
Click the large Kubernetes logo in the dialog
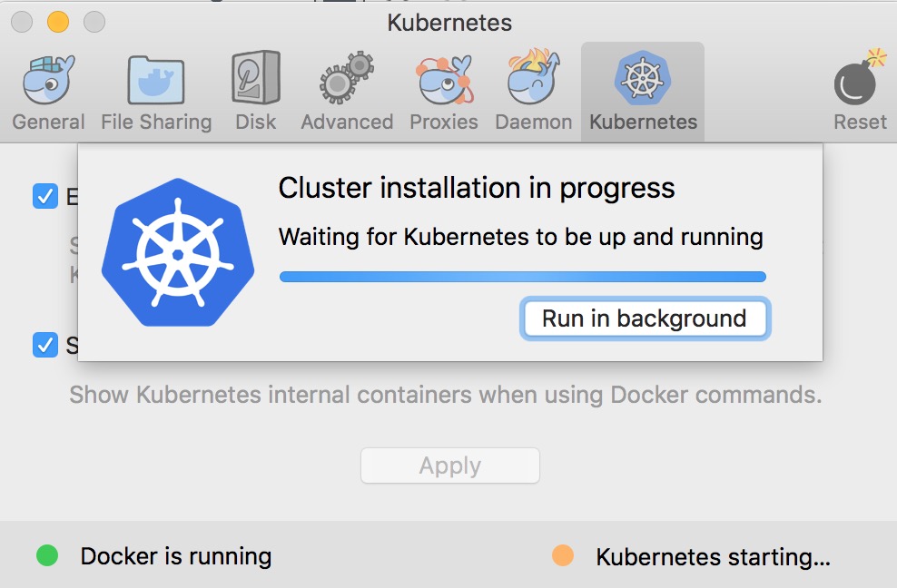[171, 251]
